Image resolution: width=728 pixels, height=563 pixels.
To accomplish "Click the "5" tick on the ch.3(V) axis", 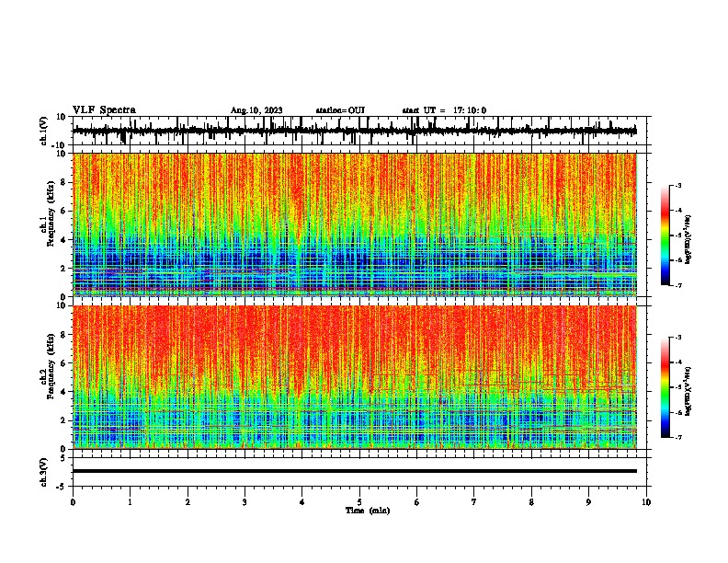I will (63, 458).
